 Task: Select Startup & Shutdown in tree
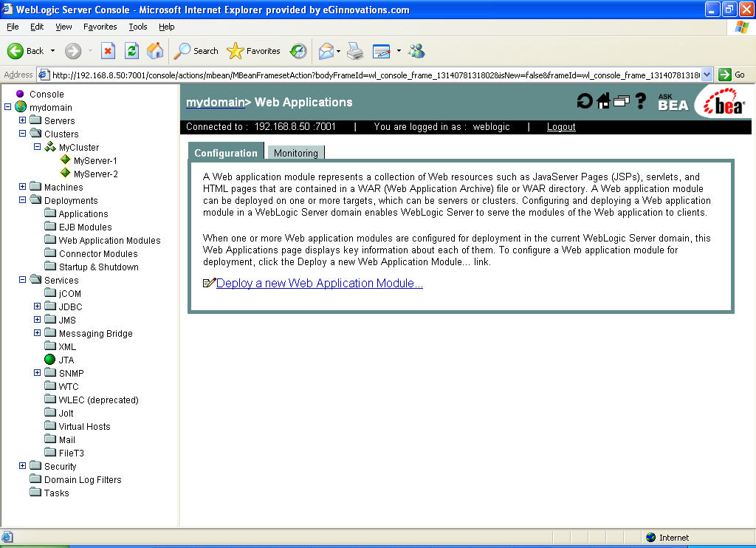[x=98, y=267]
